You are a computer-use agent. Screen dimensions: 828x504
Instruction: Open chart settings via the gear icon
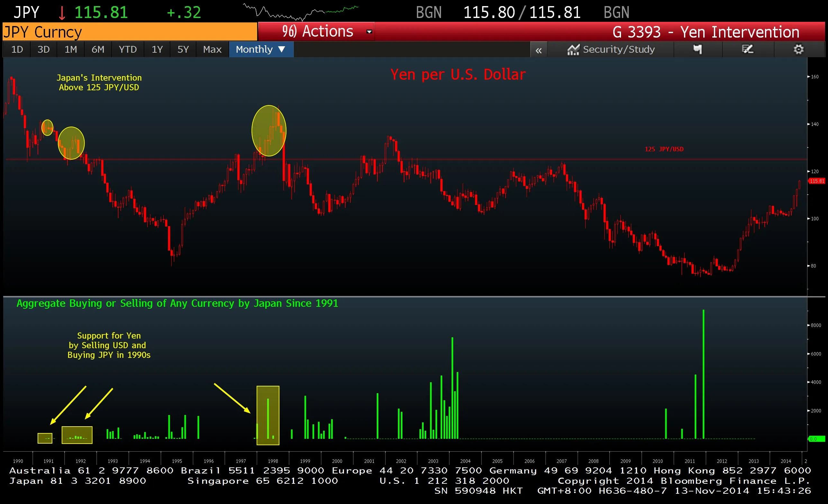click(x=799, y=49)
